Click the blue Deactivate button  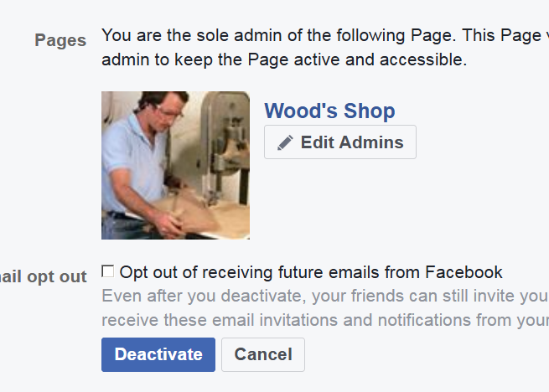pyautogui.click(x=158, y=354)
